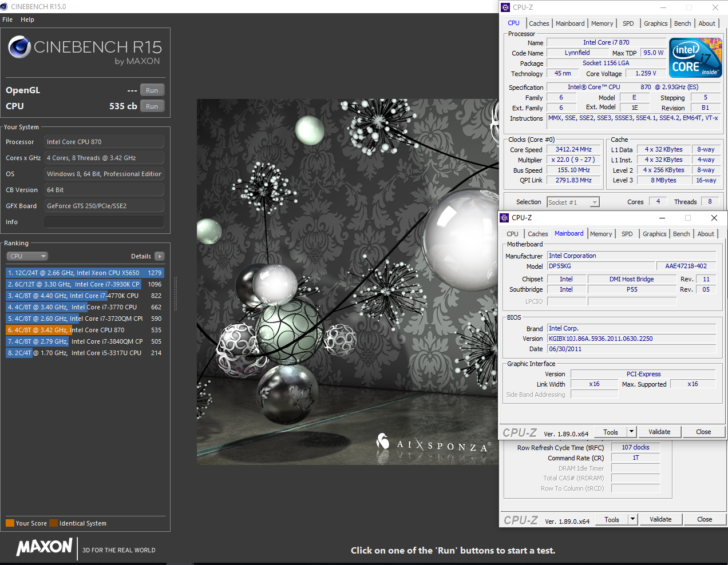Click the orange Your Score legend swatch
This screenshot has width=728, height=565.
(10, 523)
